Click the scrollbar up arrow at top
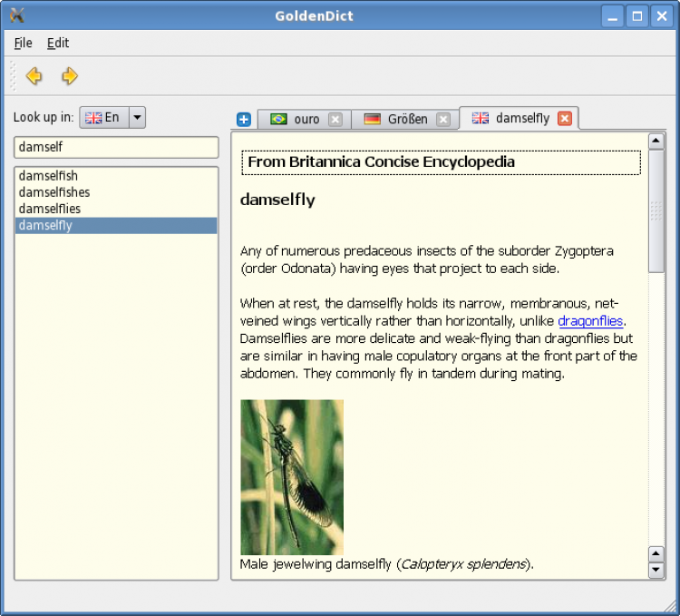 coord(656,141)
